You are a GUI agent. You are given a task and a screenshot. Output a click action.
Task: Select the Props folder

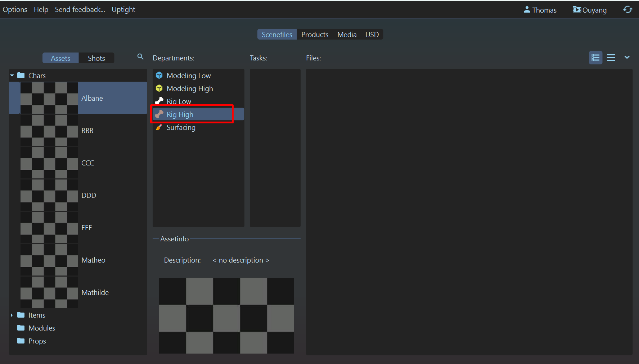37,341
